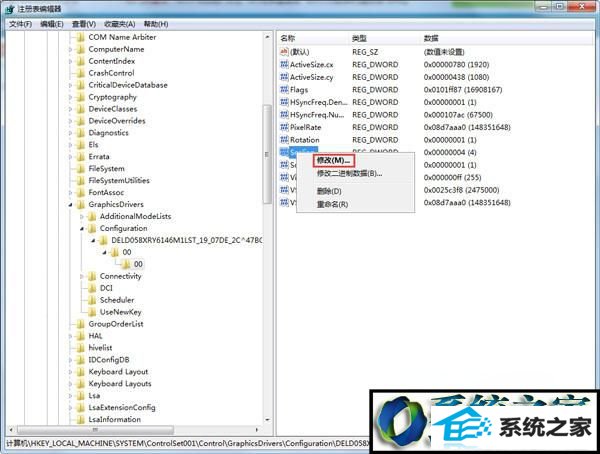Choose 重命名(R) in context menu
Image resolution: width=600 pixels, height=454 pixels.
tap(332, 204)
